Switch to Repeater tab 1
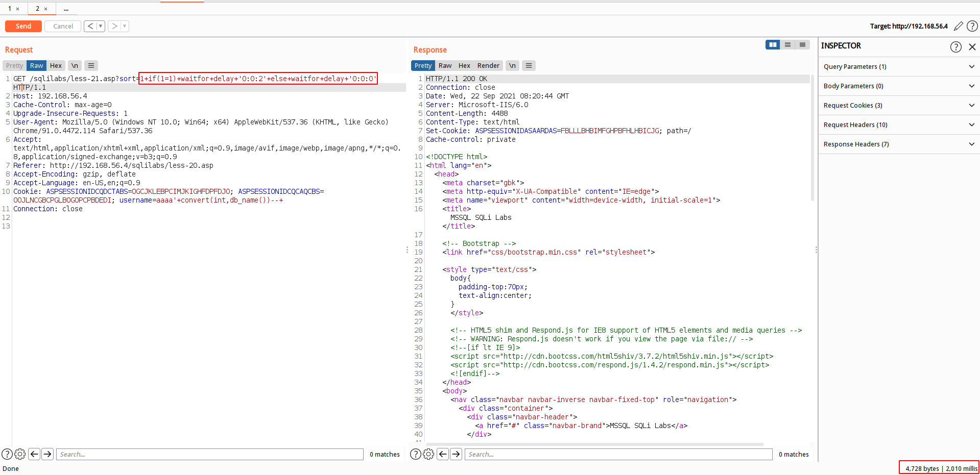 (x=10, y=9)
